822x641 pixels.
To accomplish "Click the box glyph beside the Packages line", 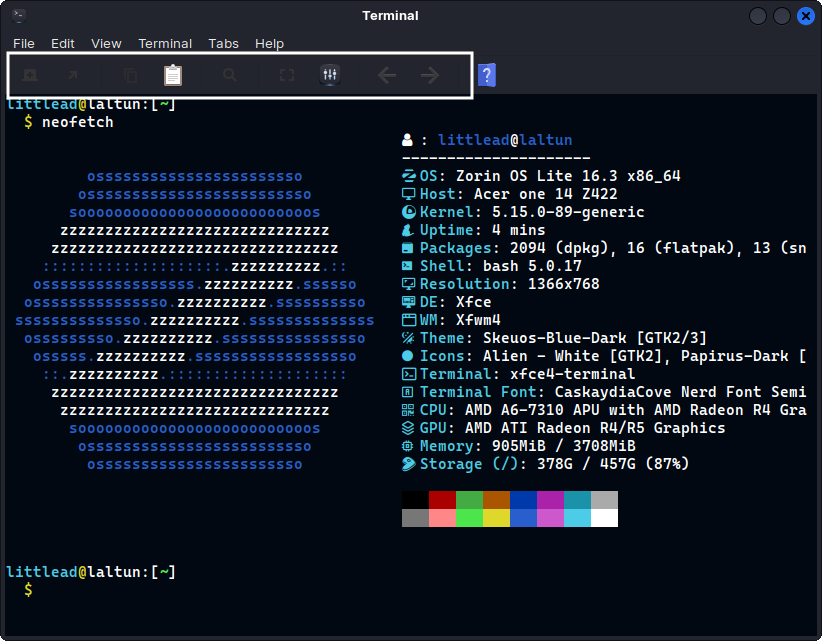I will [x=407, y=248].
